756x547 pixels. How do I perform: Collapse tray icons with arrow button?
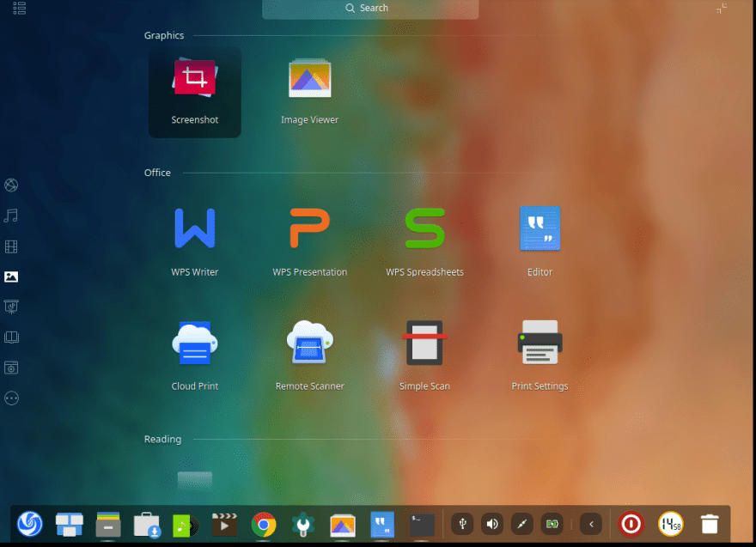click(x=591, y=524)
